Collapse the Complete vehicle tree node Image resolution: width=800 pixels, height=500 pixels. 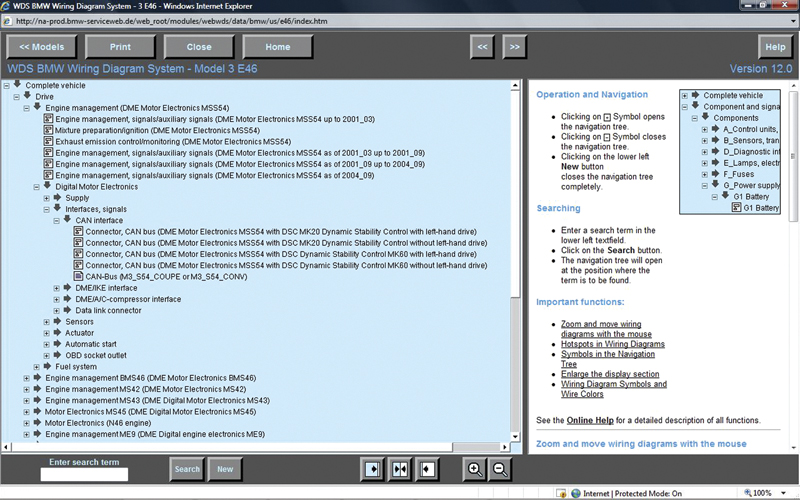tap(7, 86)
